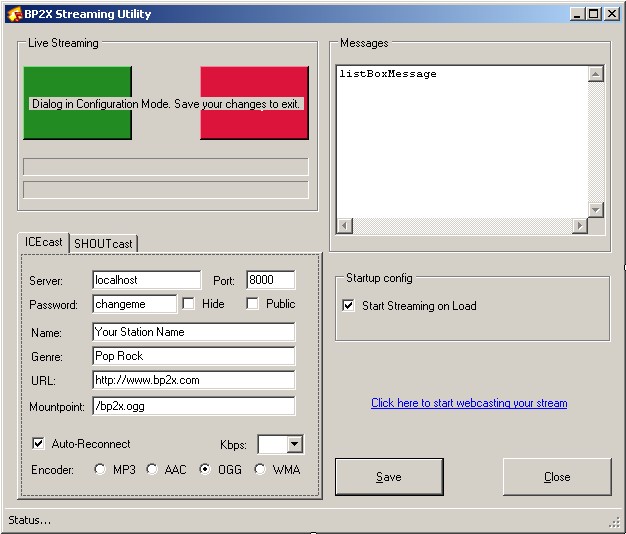Click the Messages list scroll left arrow

click(x=345, y=225)
